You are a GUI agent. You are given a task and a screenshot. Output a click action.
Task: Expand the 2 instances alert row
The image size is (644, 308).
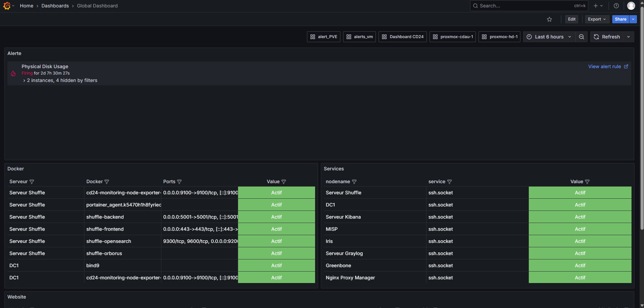(24, 81)
